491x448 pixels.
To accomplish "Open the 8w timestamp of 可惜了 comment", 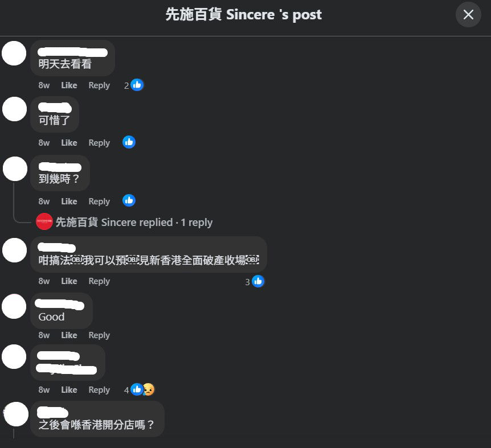I will coord(44,143).
